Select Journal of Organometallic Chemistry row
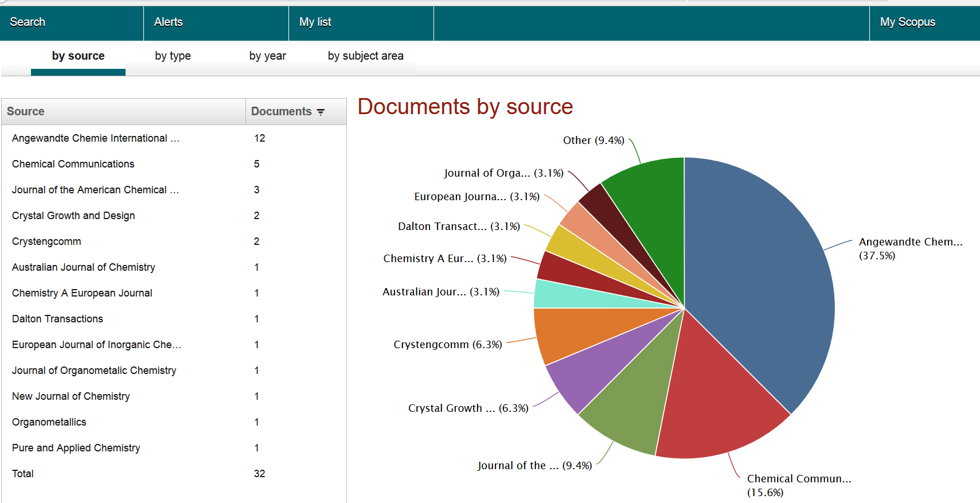980x503 pixels. click(174, 371)
